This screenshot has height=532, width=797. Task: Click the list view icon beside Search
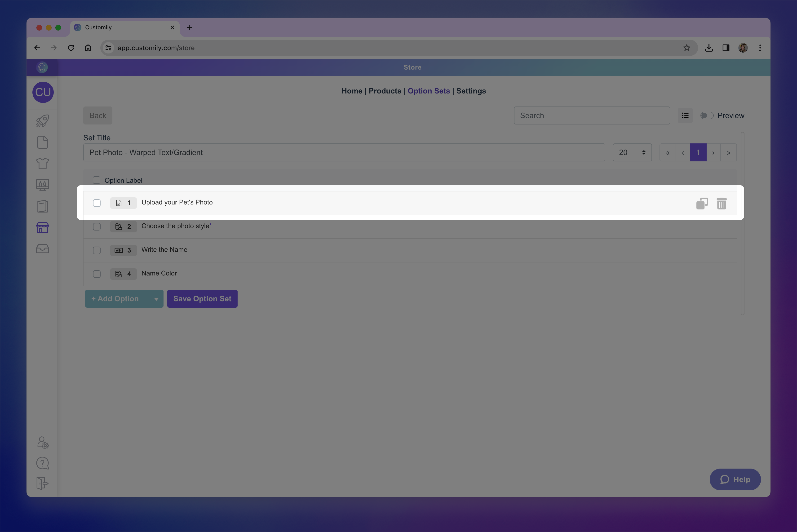click(x=685, y=115)
